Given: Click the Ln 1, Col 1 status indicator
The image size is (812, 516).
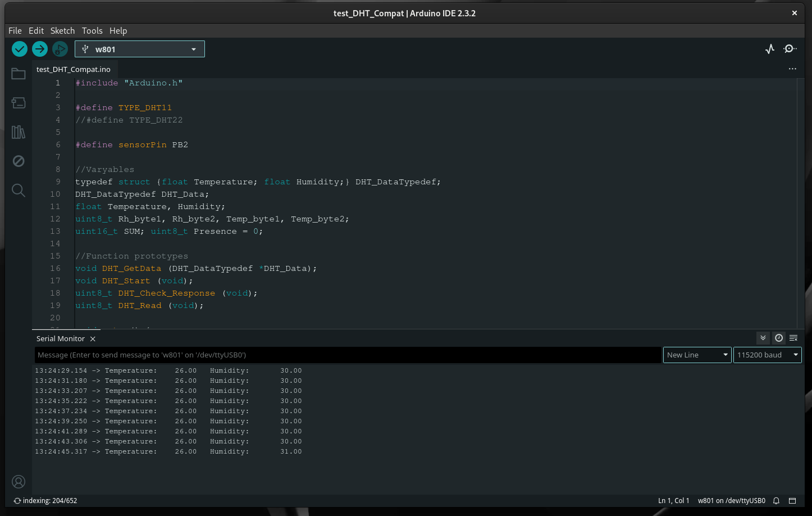Looking at the screenshot, I should [x=673, y=501].
